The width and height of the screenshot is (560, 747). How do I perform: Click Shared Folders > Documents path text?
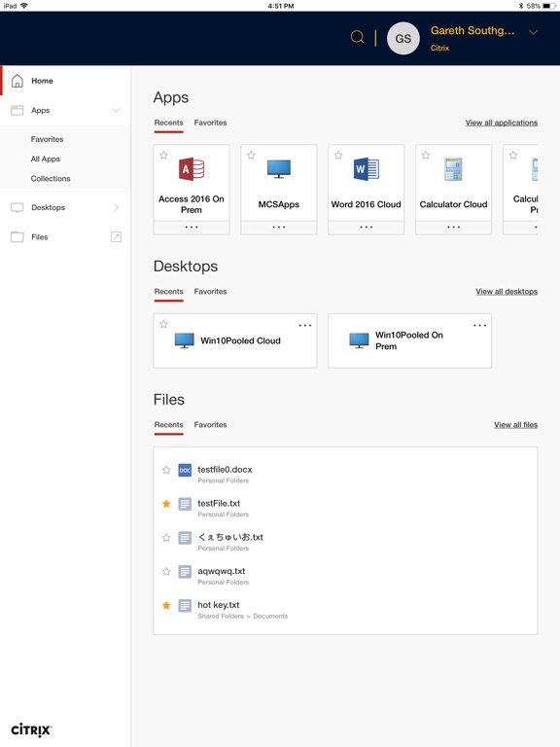pos(243,616)
